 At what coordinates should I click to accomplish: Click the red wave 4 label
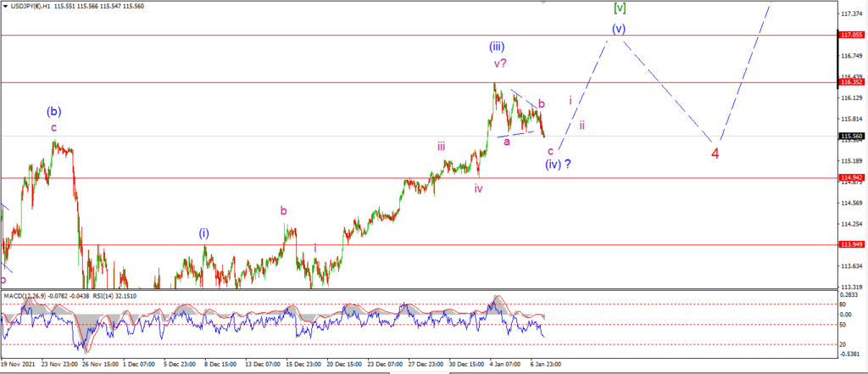715,154
